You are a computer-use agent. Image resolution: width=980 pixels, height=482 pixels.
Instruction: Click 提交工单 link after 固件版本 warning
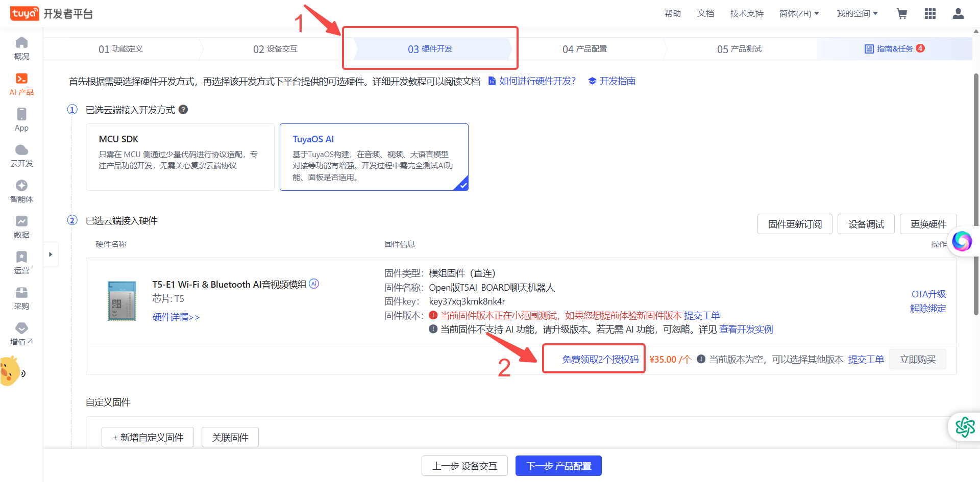tap(702, 315)
